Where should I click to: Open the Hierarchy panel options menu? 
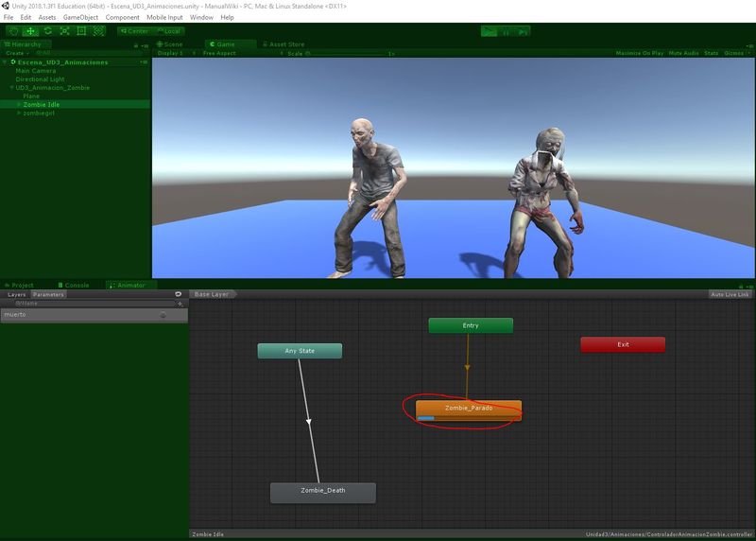(x=146, y=45)
